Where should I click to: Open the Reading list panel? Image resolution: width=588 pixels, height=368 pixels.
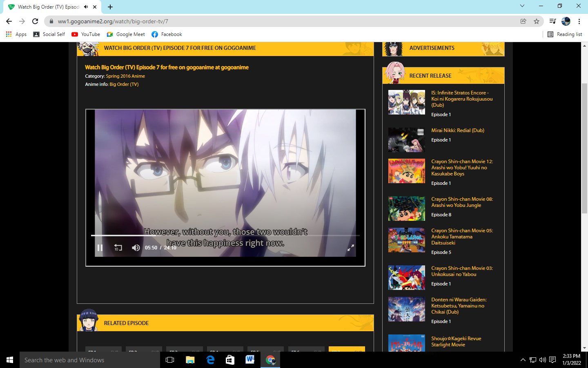pyautogui.click(x=565, y=34)
